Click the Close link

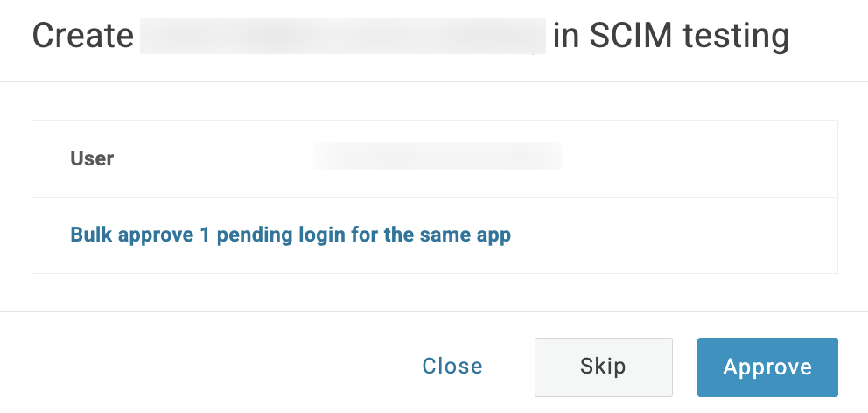pos(451,367)
